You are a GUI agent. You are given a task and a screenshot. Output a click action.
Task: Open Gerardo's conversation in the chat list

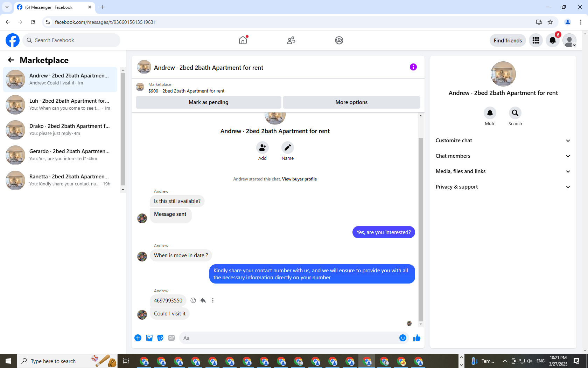pos(60,155)
